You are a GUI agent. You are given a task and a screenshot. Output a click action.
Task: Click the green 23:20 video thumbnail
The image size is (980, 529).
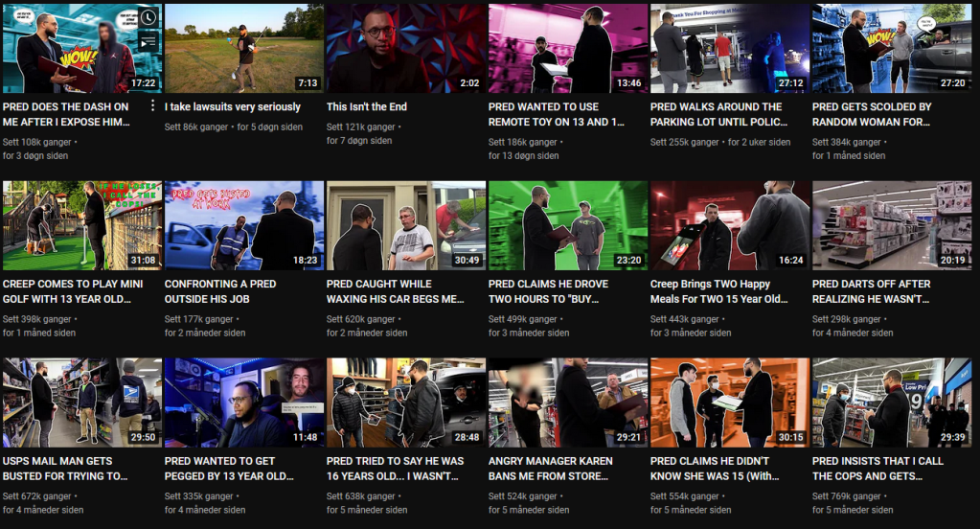pos(567,225)
